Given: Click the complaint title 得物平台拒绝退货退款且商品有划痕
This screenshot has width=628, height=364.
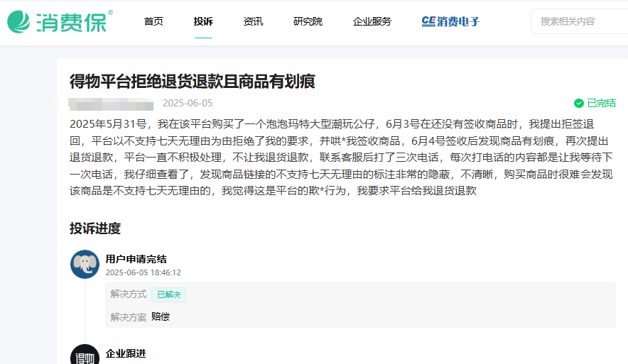Looking at the screenshot, I should coord(193,82).
